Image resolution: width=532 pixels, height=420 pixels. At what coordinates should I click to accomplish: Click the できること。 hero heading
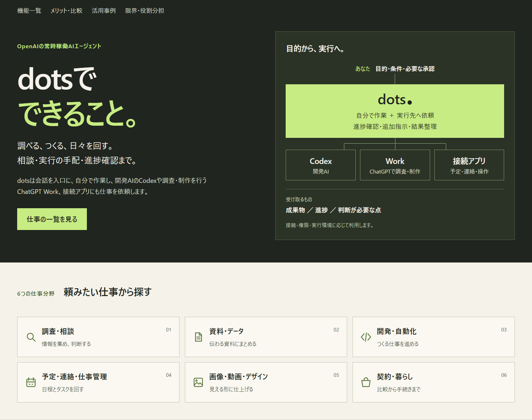pos(77,114)
